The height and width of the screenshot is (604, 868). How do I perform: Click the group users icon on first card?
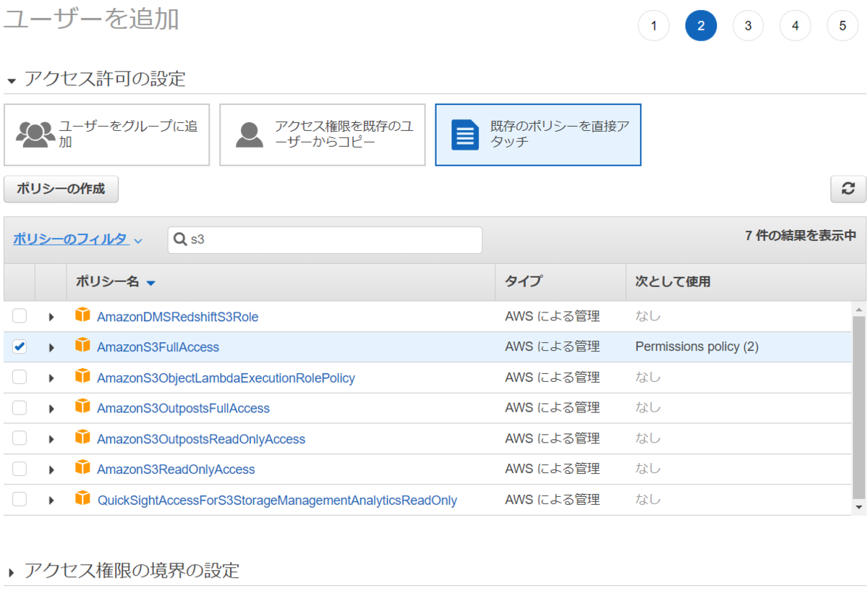(35, 135)
